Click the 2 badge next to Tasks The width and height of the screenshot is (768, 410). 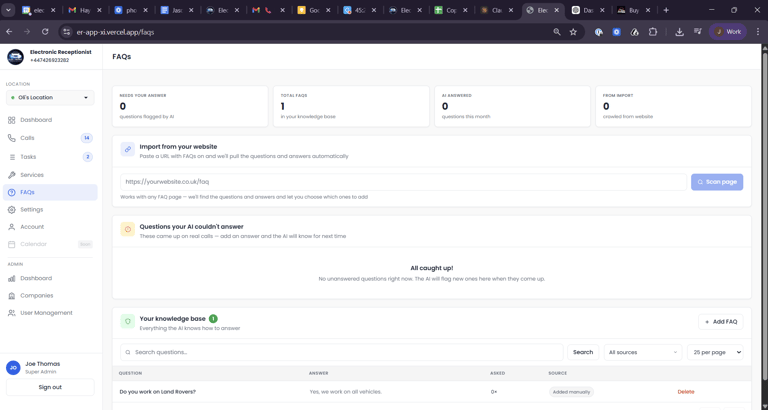pyautogui.click(x=88, y=157)
